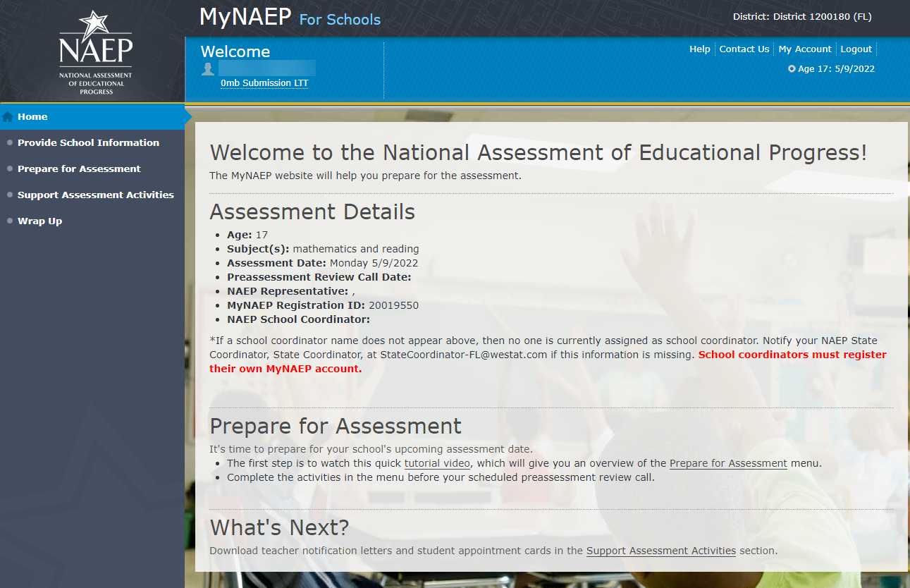Click the For Schools subtitle
The height and width of the screenshot is (588, 910).
click(340, 20)
